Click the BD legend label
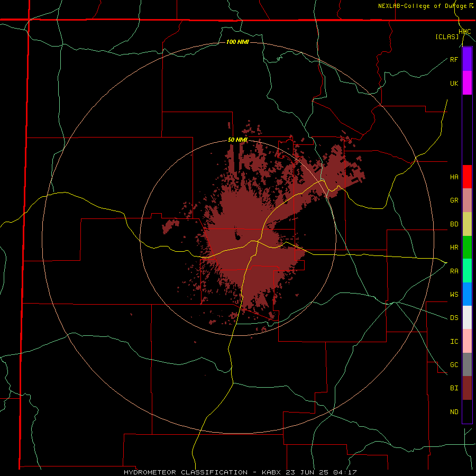The width and height of the screenshot is (476, 476). coord(454,224)
